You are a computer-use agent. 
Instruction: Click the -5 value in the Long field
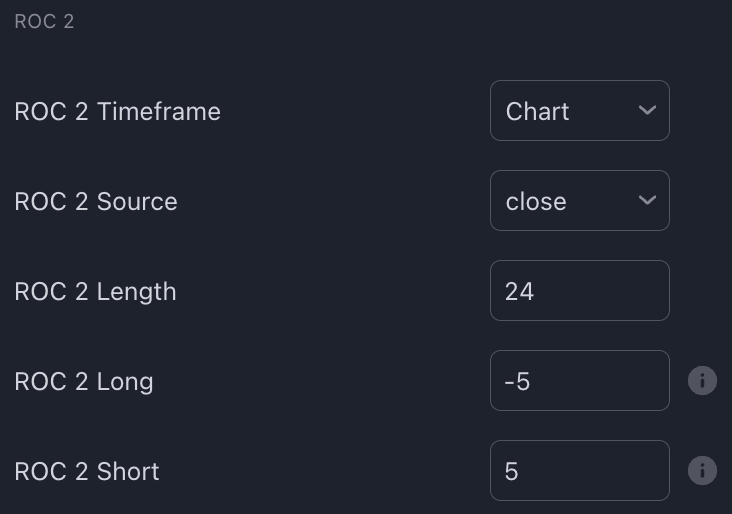coord(517,381)
